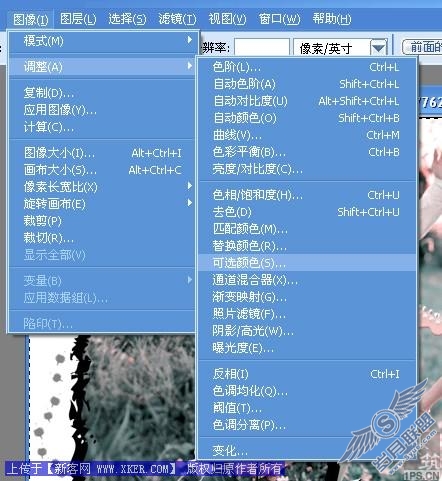
Task: Choose 自动颜色(O) adjustment
Action: tap(307, 118)
